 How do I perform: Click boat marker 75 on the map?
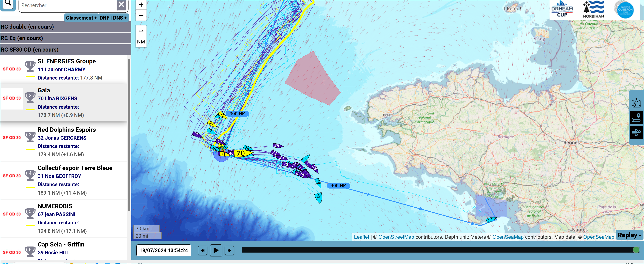(x=197, y=134)
